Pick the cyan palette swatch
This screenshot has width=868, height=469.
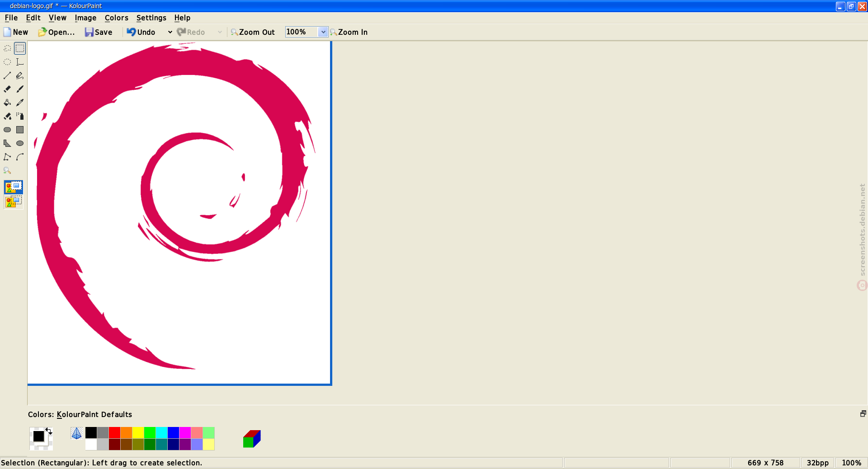coord(161,433)
